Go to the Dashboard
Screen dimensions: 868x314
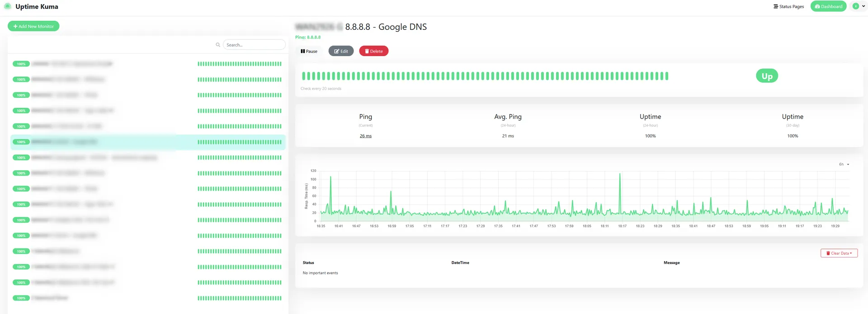829,6
